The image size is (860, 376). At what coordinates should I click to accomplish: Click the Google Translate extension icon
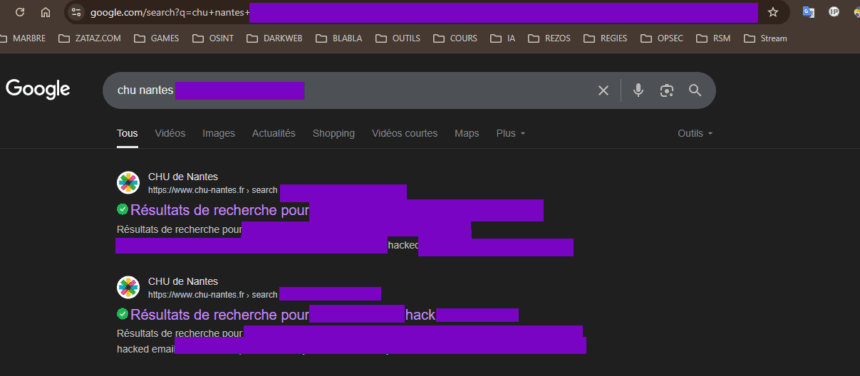pos(808,12)
